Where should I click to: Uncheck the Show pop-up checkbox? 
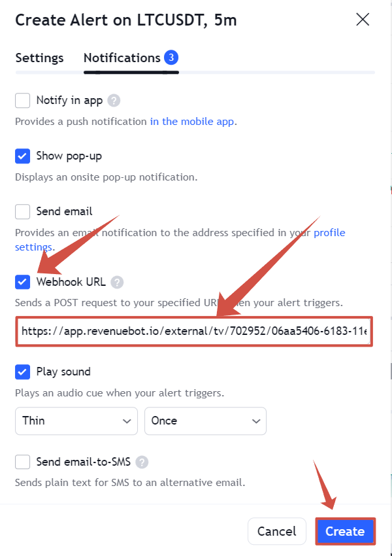point(22,156)
